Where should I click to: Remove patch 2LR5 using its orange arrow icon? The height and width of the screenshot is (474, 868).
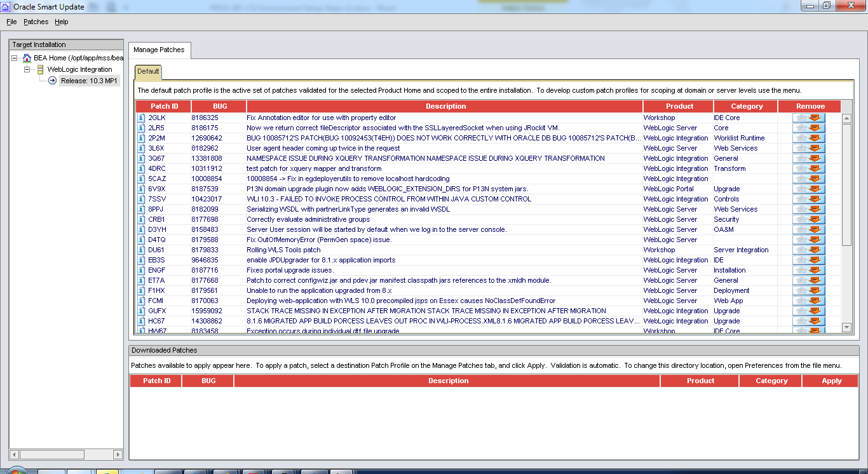coord(808,128)
